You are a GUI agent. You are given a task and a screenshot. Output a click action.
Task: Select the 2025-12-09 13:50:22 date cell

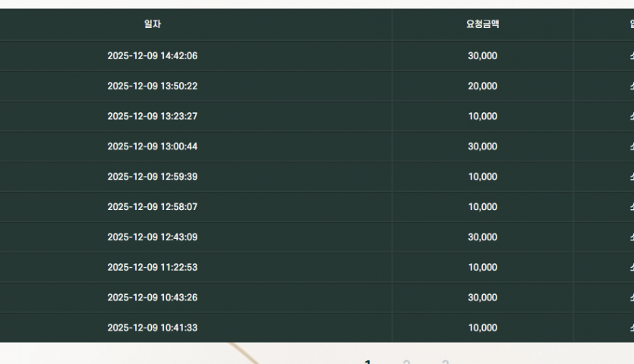pos(152,86)
